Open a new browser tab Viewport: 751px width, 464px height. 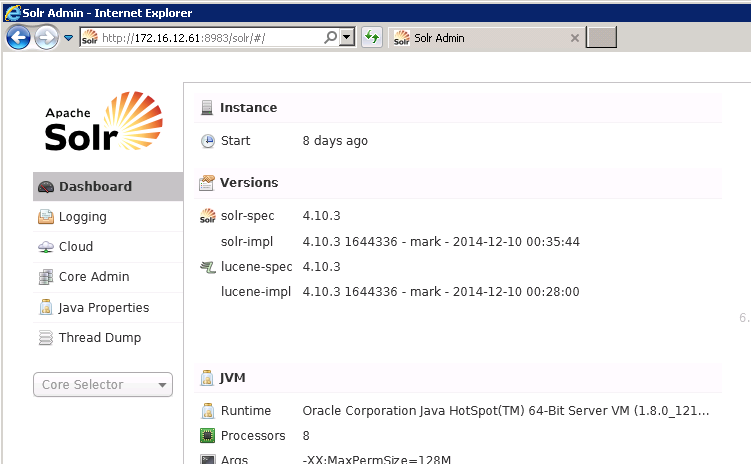[601, 38]
